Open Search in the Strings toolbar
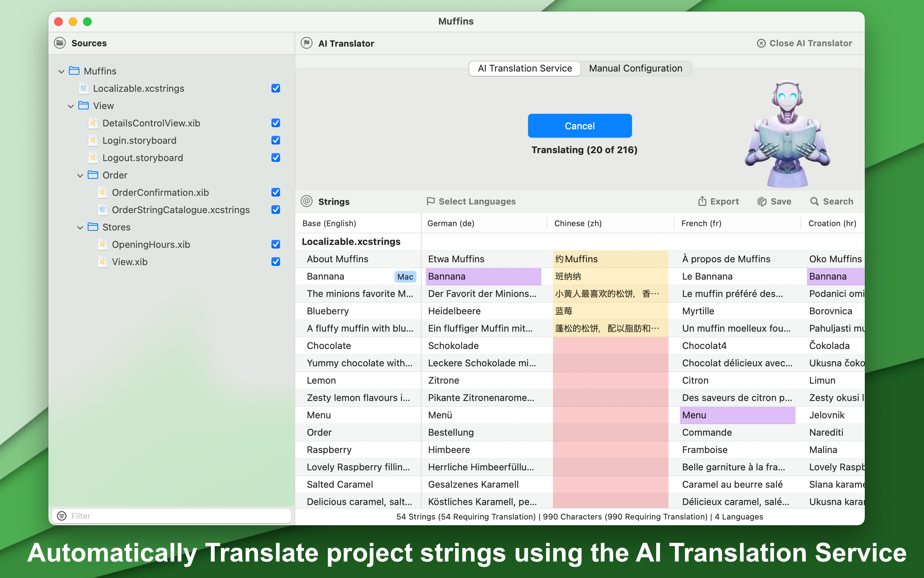The image size is (924, 578). click(x=831, y=201)
